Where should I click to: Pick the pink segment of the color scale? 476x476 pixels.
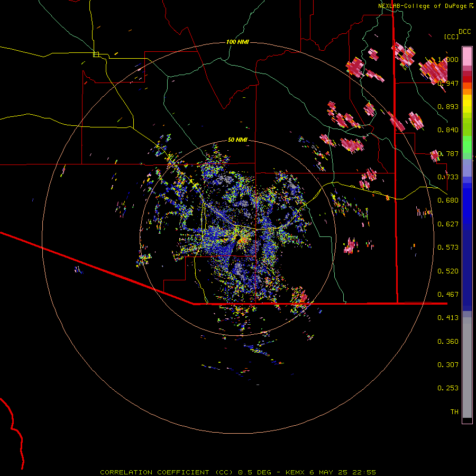(467, 56)
